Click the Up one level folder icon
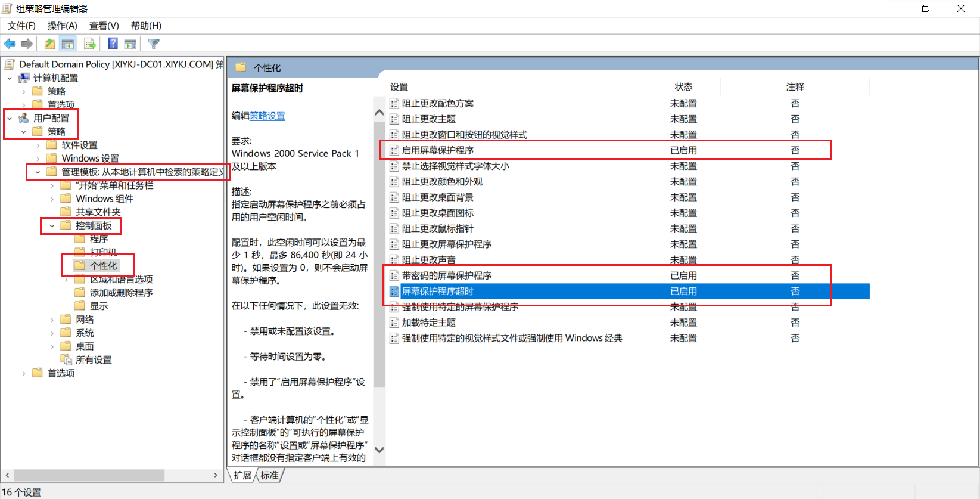 (x=50, y=44)
